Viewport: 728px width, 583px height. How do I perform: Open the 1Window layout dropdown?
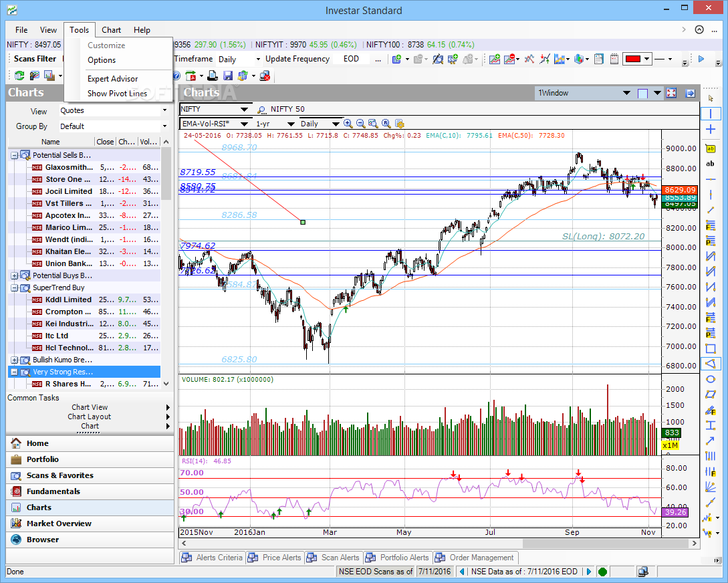(626, 93)
